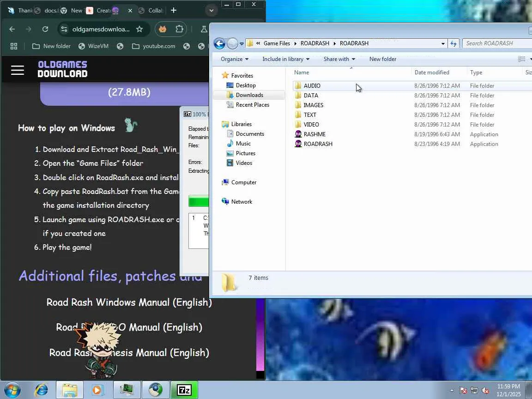Open Downloads in the navigation pane
This screenshot has width=532, height=399.
(x=249, y=95)
